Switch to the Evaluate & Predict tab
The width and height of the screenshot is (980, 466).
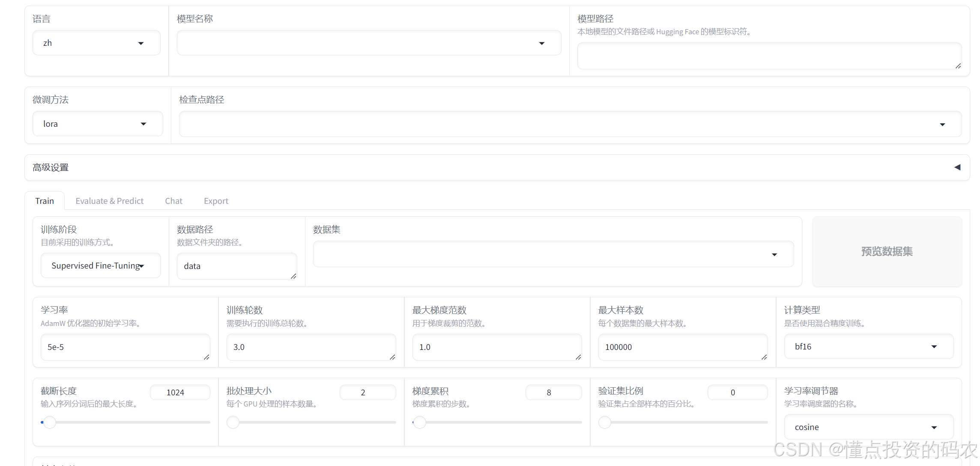(109, 201)
